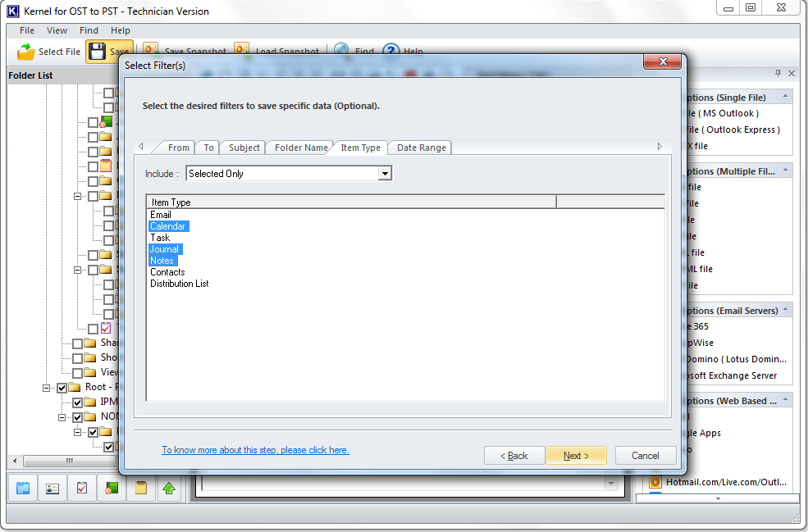The width and height of the screenshot is (808, 532).
Task: Click the Select File toolbar icon
Action: tap(25, 52)
